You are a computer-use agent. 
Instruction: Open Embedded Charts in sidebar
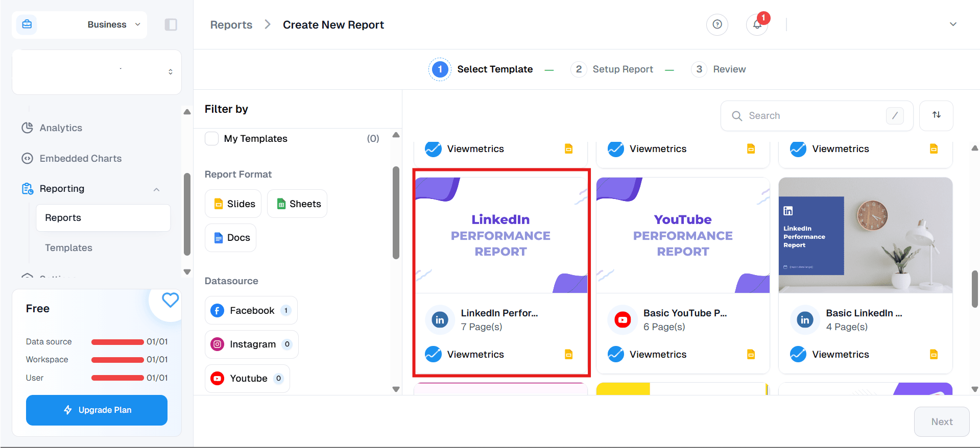pyautogui.click(x=80, y=158)
